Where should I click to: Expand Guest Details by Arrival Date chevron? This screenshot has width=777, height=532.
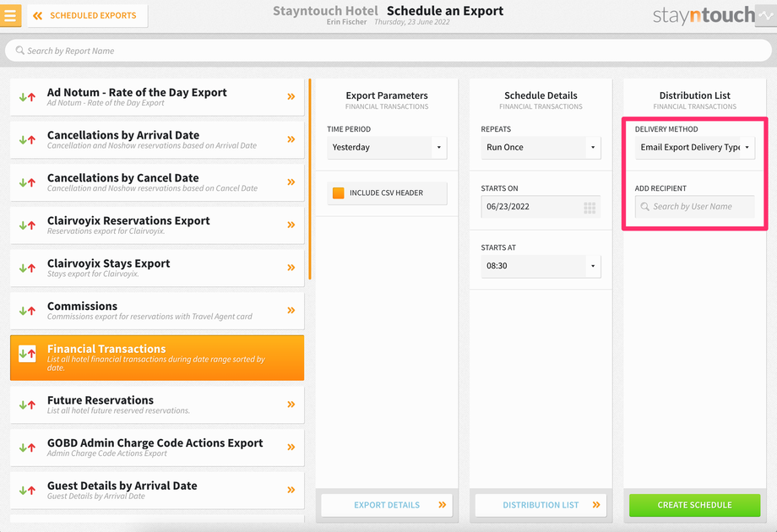coord(291,490)
